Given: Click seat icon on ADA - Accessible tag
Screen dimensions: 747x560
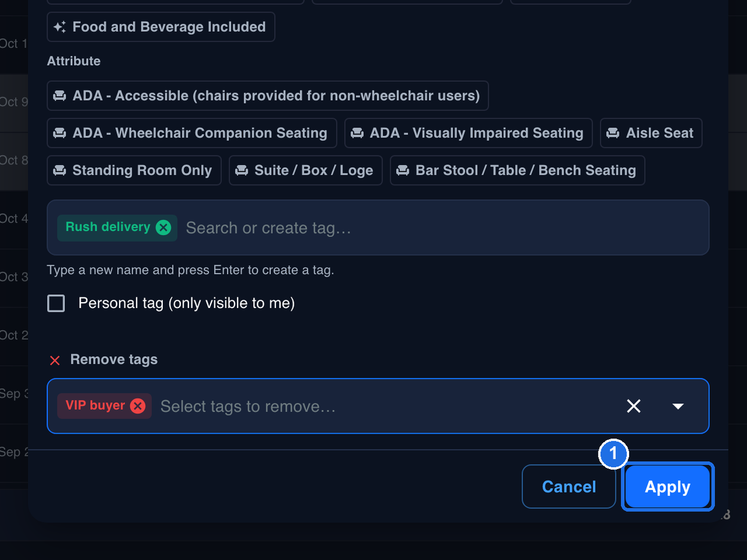Looking at the screenshot, I should coord(60,96).
